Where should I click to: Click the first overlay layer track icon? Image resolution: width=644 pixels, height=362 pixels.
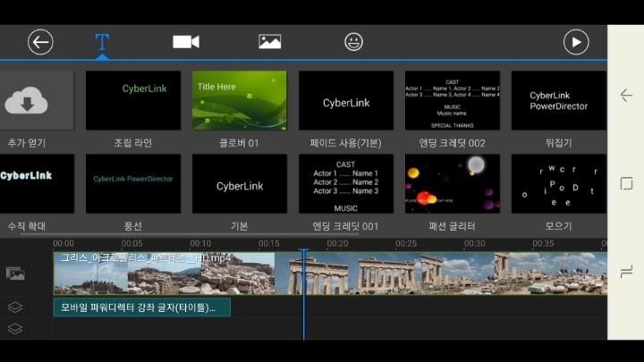15,307
